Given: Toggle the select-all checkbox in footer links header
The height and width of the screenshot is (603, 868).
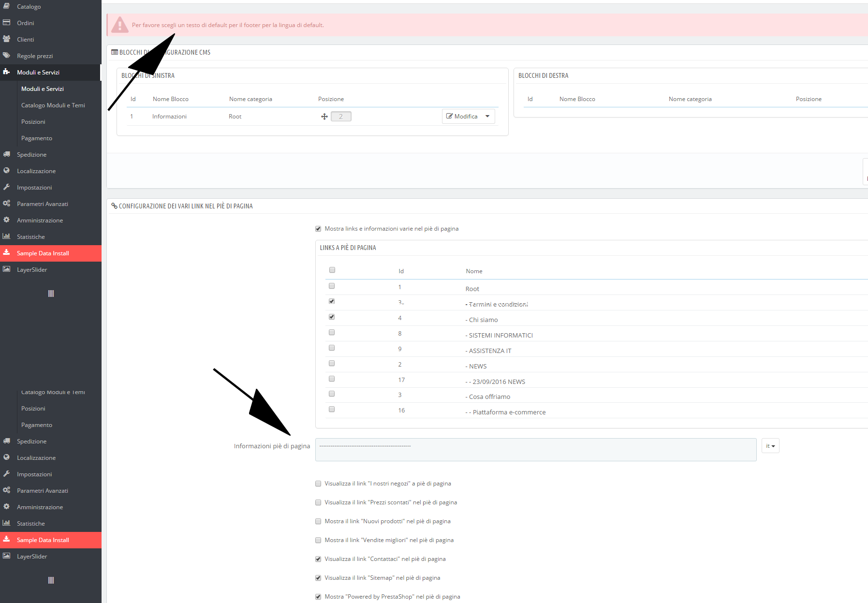Looking at the screenshot, I should 332,270.
